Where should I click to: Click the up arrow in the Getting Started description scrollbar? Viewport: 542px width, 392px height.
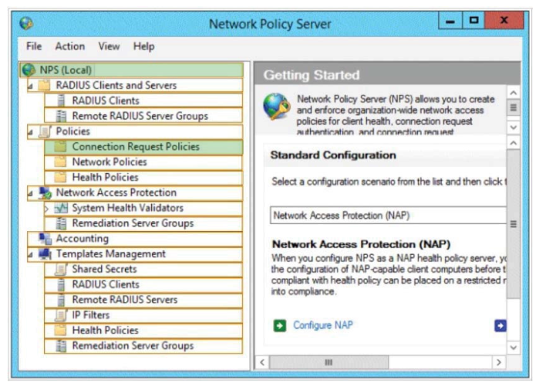[x=513, y=92]
